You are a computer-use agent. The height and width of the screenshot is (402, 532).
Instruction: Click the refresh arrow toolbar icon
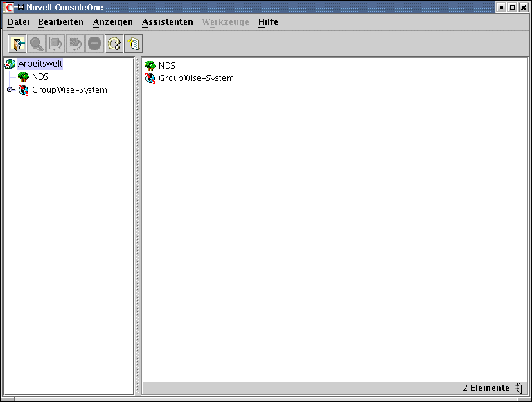(114, 44)
